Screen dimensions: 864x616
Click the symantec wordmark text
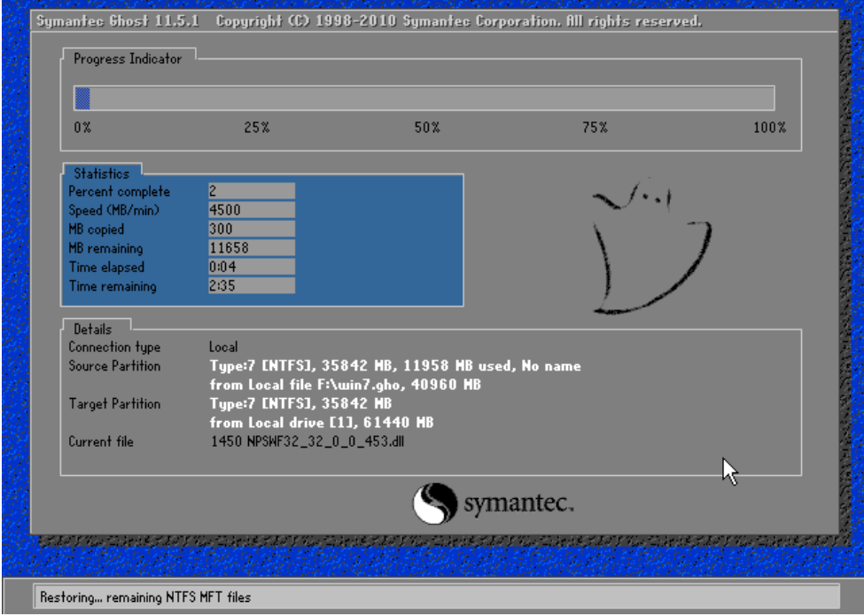point(518,503)
